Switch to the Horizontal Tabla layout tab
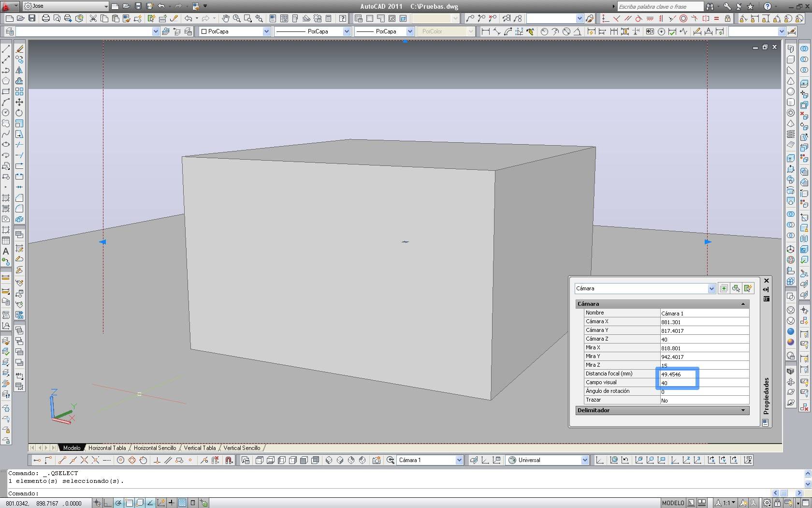Viewport: 812px width, 508px height. coord(107,448)
